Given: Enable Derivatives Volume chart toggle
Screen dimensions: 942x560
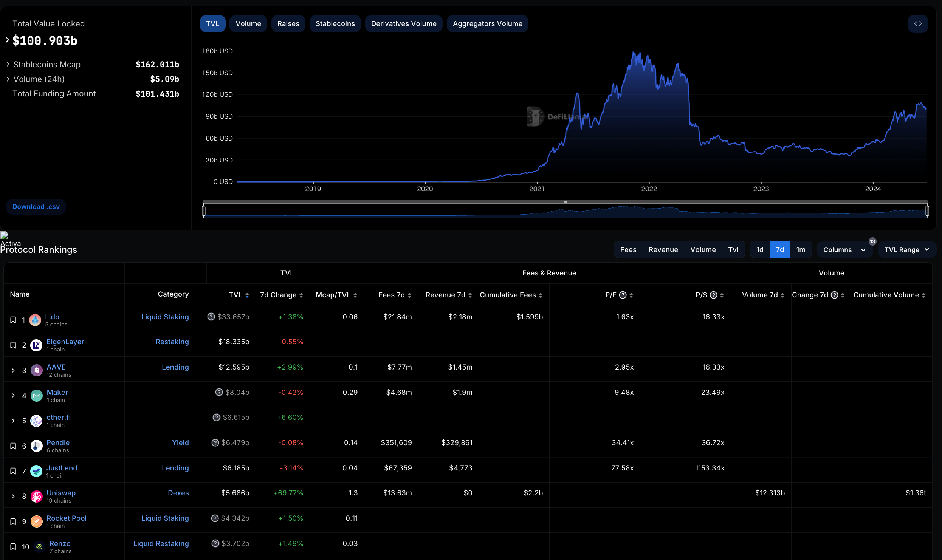Looking at the screenshot, I should coord(403,24).
